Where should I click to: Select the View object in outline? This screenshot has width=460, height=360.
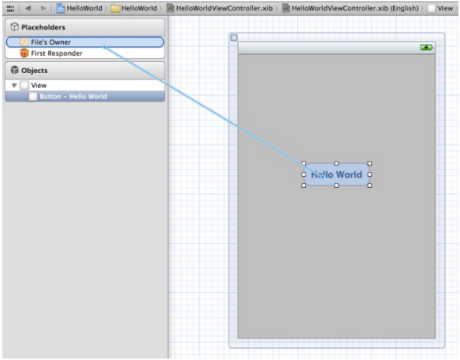click(85, 85)
